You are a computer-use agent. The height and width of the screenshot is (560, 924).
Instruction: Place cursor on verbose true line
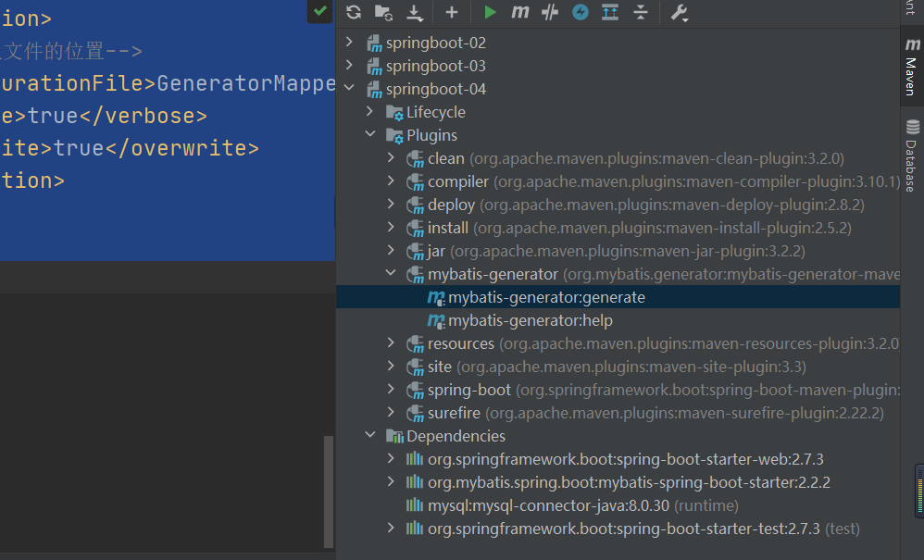[x=104, y=116]
